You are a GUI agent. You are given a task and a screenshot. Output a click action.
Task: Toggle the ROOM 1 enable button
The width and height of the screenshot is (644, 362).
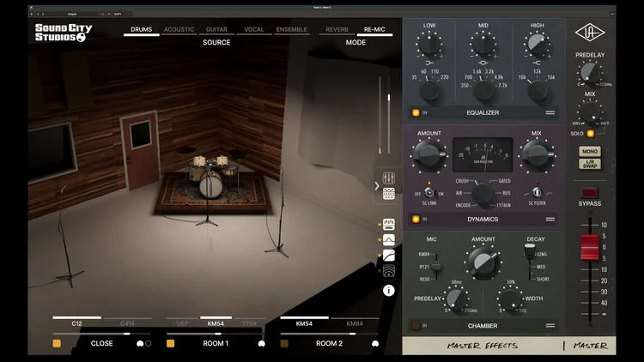pyautogui.click(x=171, y=343)
